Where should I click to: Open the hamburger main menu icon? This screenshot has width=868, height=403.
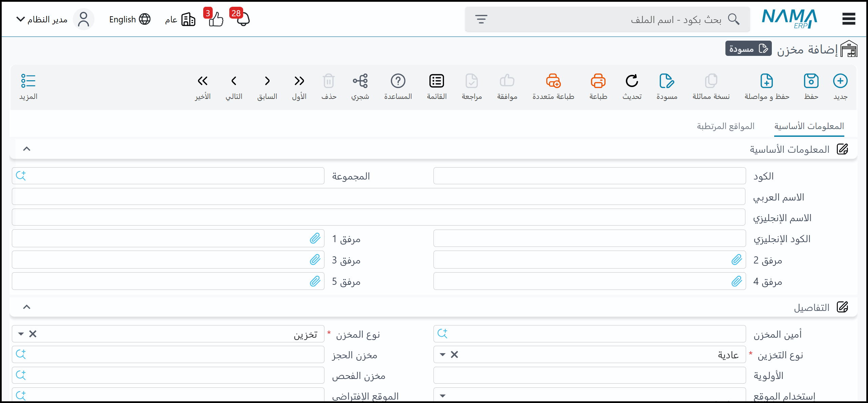pos(849,19)
